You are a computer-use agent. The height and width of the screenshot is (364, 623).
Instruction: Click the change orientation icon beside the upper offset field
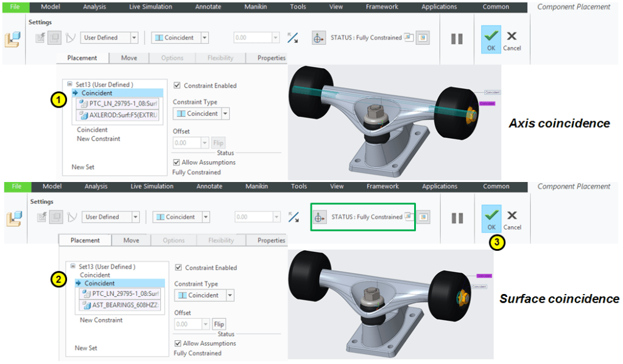(293, 38)
